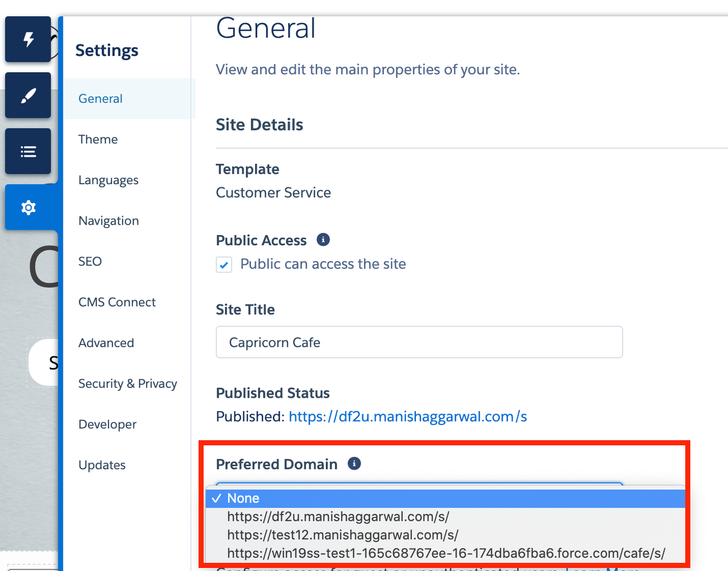Viewport: 728px width, 571px height.
Task: Show info tooltip for Preferred Domain
Action: point(354,463)
